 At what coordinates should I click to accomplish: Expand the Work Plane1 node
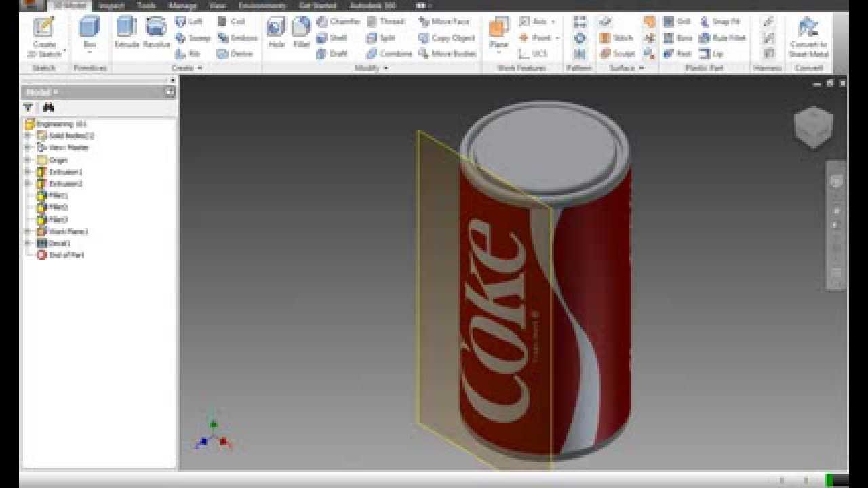pos(28,231)
